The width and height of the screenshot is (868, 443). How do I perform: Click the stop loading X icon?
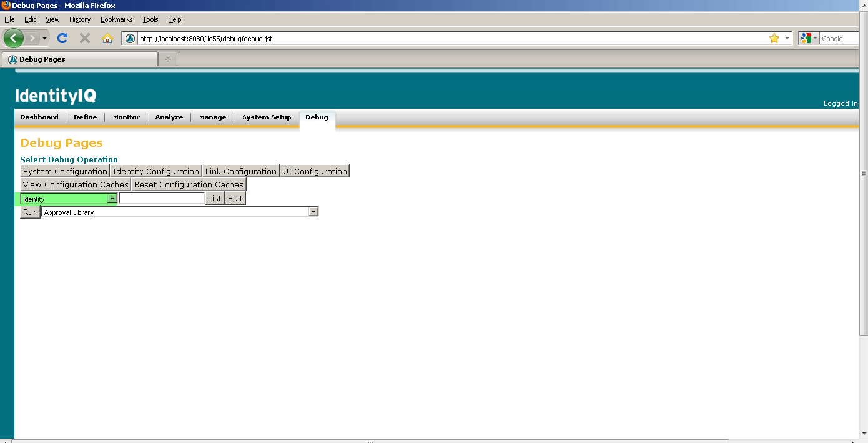pyautogui.click(x=85, y=38)
